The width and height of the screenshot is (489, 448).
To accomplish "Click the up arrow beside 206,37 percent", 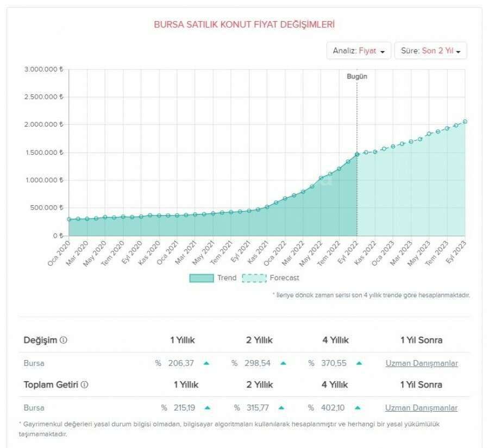I will click(x=207, y=363).
